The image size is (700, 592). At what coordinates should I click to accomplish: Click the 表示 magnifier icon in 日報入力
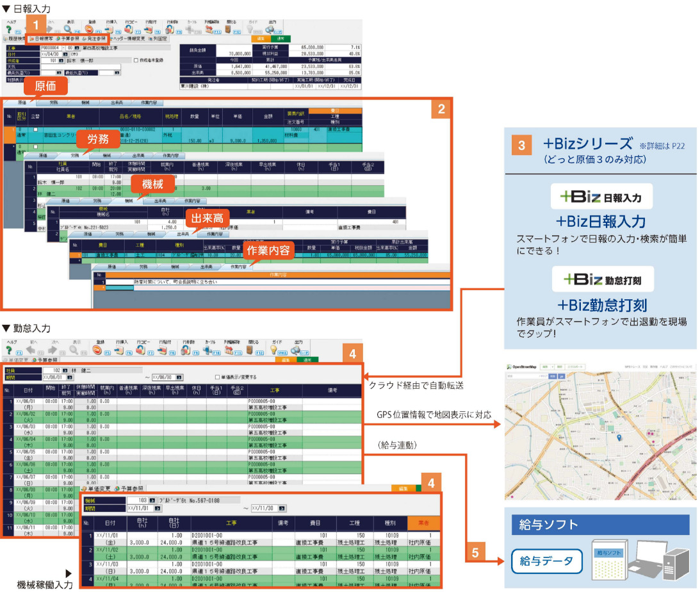(x=68, y=29)
